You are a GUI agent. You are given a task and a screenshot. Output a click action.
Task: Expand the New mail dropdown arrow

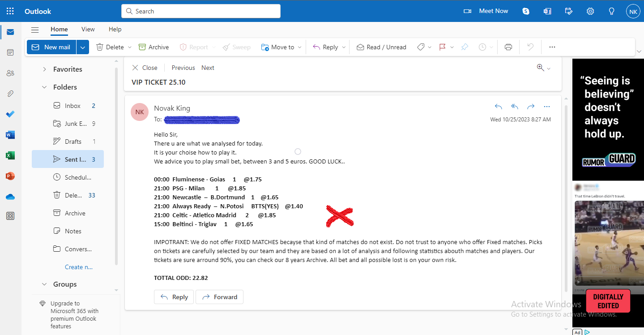tap(83, 47)
